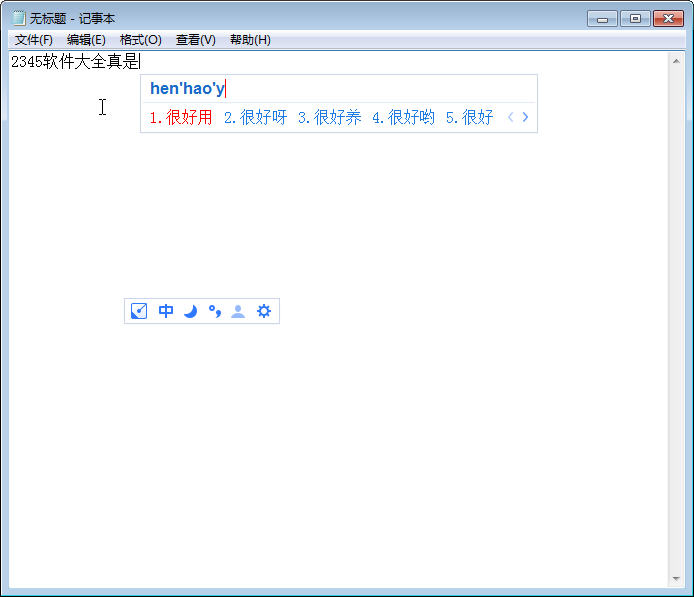Open the 格式(O) menu
The image size is (694, 597).
click(x=141, y=40)
